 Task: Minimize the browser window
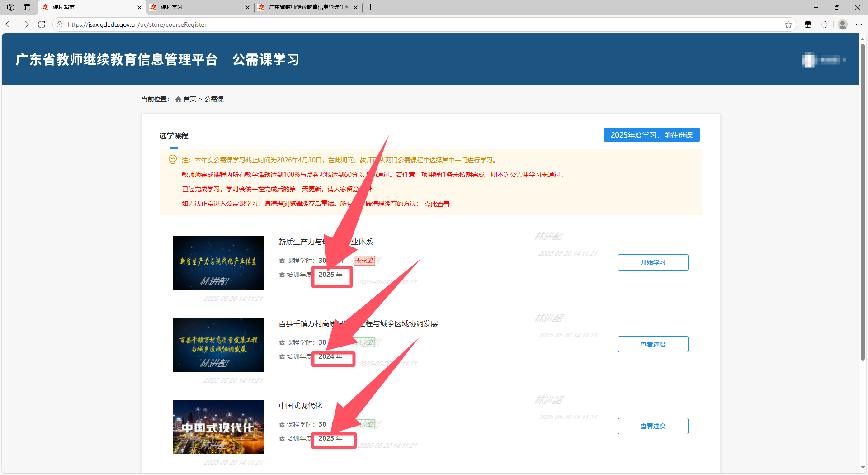(816, 7)
